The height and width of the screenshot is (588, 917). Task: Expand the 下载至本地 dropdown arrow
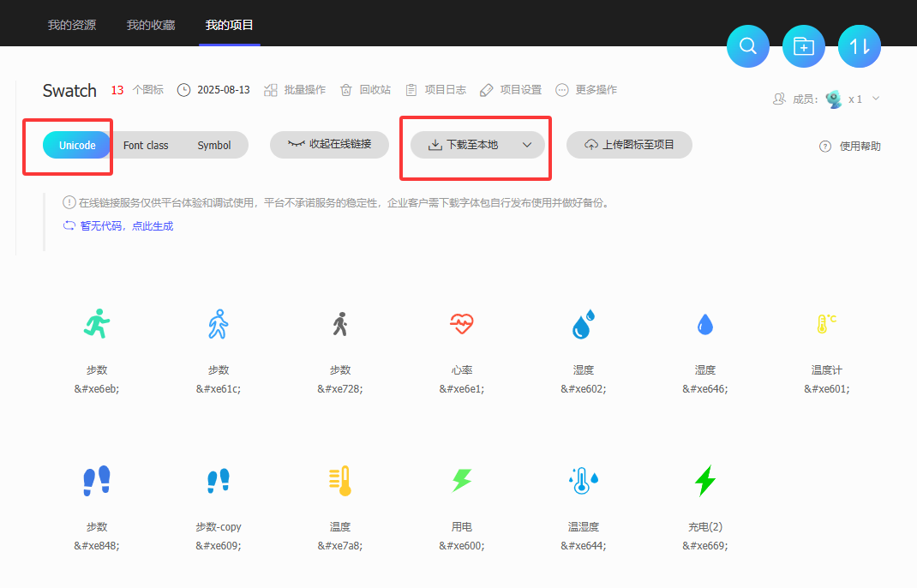pos(527,145)
